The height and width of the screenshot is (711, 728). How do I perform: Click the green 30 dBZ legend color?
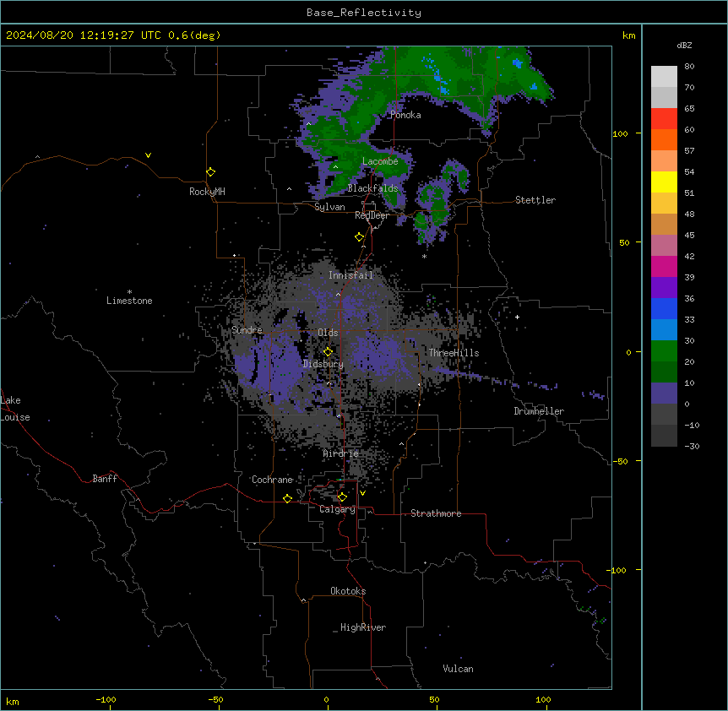(664, 351)
